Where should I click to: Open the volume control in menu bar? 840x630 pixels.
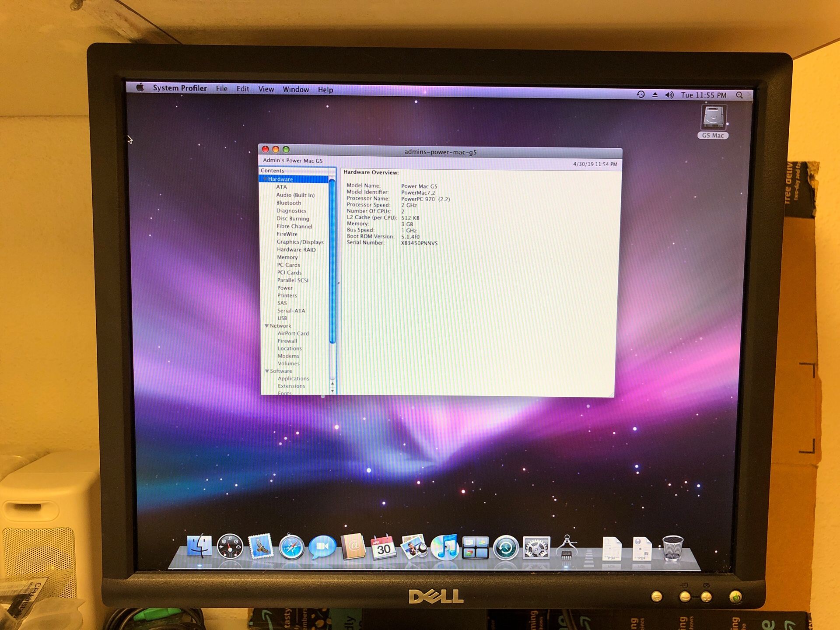[x=669, y=95]
